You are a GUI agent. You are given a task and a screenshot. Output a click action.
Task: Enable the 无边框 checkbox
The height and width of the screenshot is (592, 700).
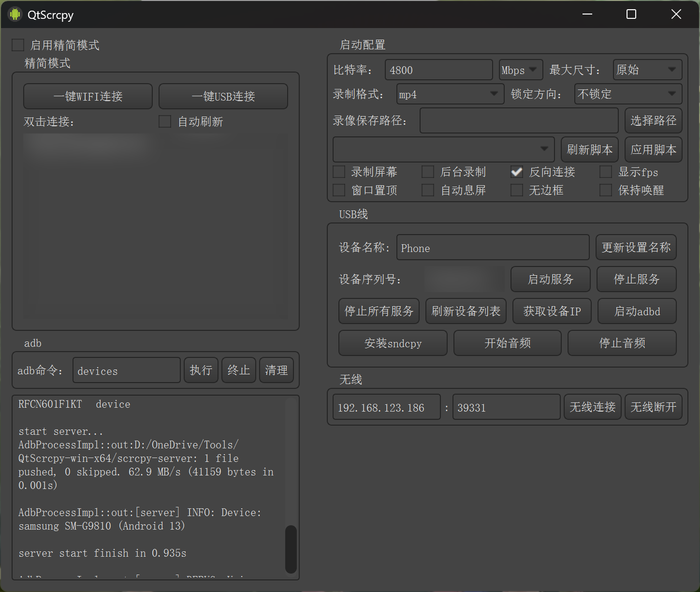(517, 190)
